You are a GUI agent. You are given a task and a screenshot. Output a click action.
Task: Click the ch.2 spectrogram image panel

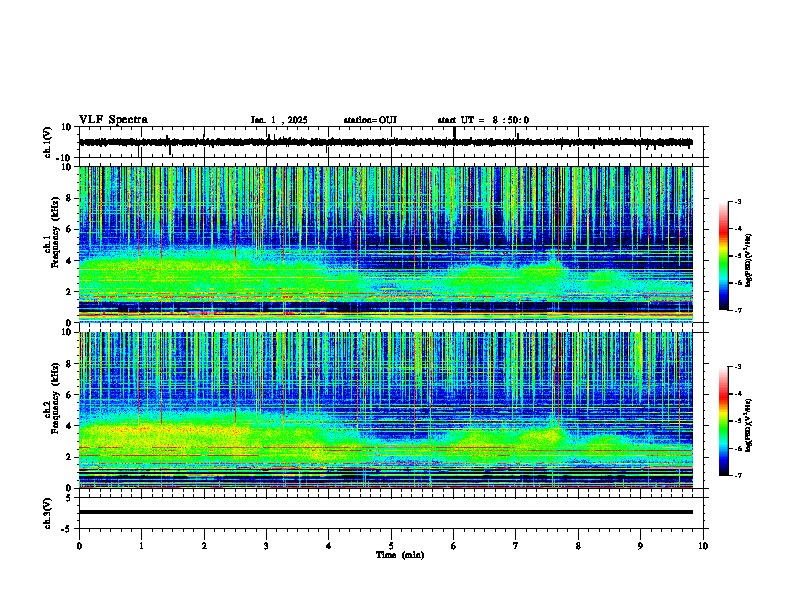click(386, 410)
